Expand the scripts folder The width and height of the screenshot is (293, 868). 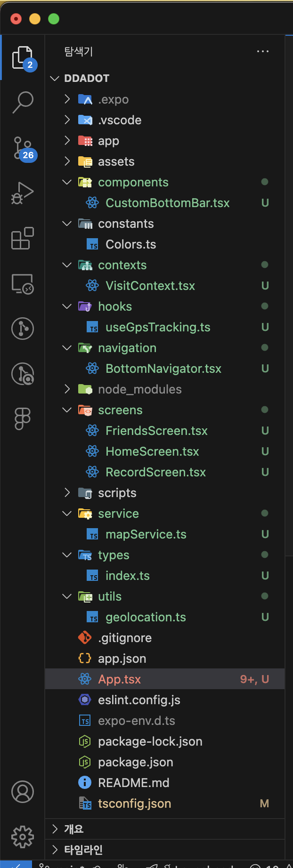coord(67,492)
